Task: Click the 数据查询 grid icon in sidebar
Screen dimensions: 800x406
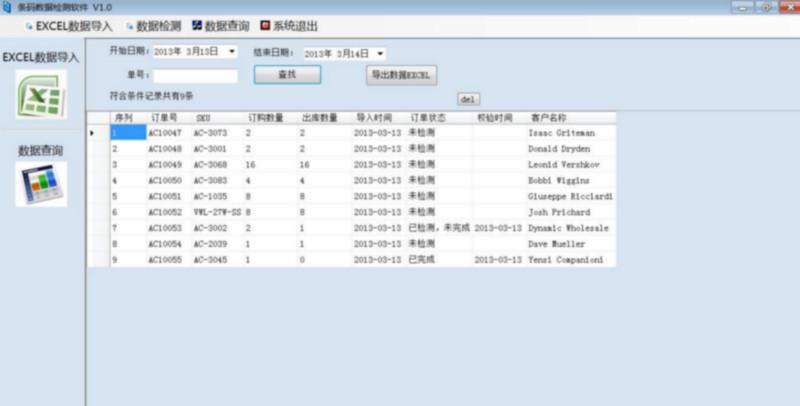Action: [x=41, y=184]
